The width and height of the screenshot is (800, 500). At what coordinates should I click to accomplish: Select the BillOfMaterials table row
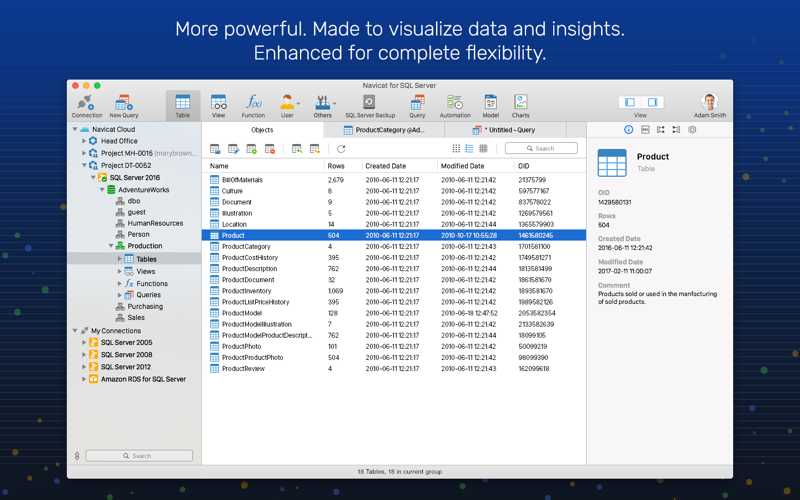tap(393, 180)
